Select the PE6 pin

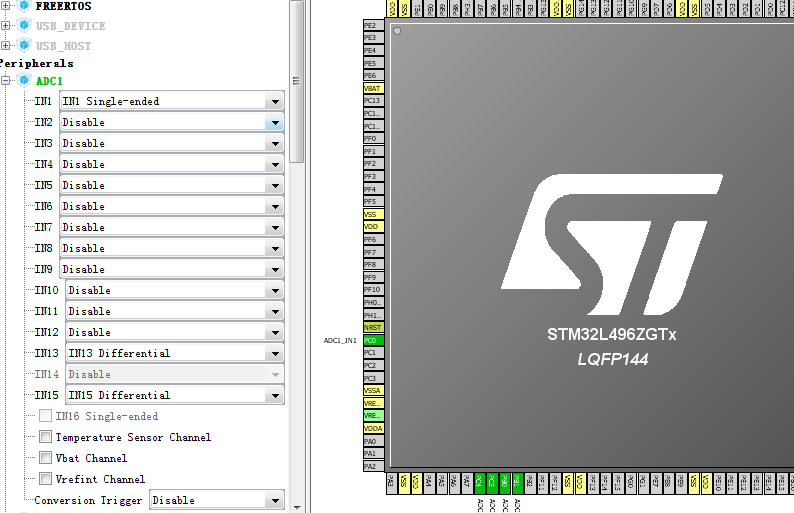click(373, 75)
